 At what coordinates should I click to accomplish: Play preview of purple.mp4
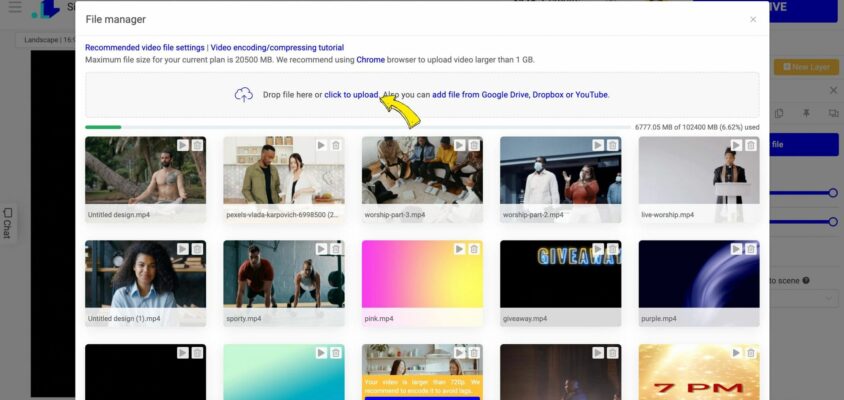point(736,249)
